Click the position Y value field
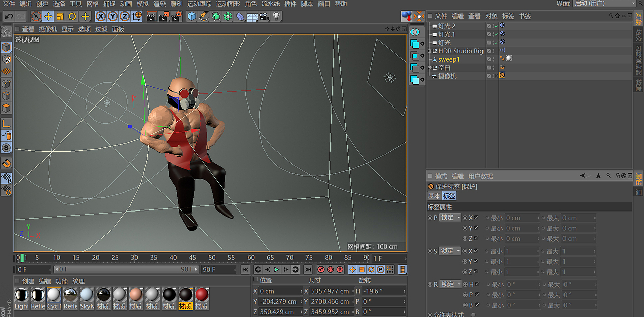The width and height of the screenshot is (644, 317). [281, 302]
